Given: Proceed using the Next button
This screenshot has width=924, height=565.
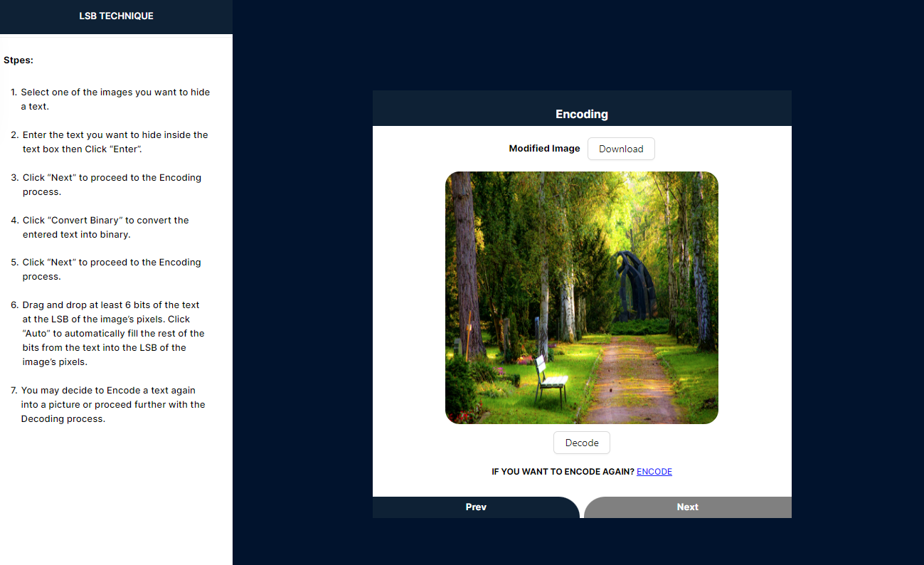Looking at the screenshot, I should [x=687, y=507].
